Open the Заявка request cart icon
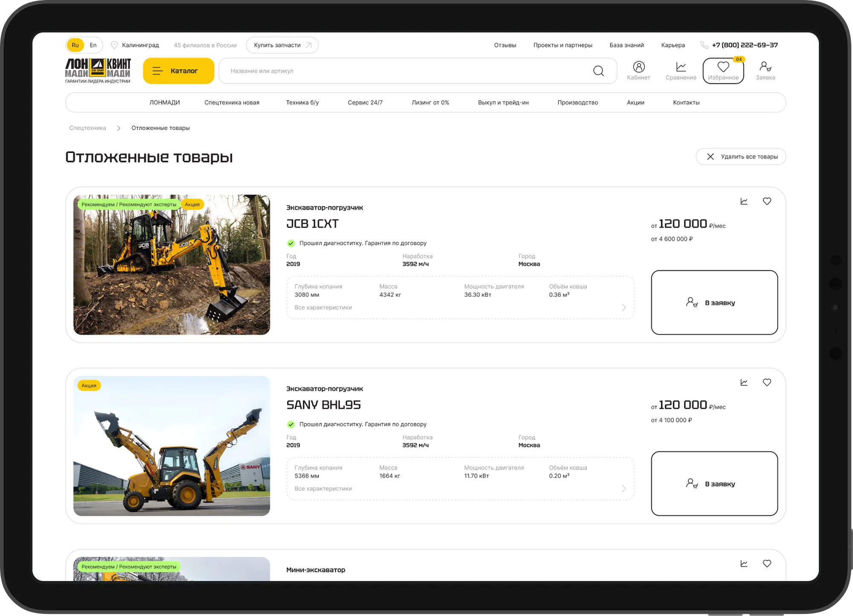The width and height of the screenshot is (853, 616). coord(765,67)
